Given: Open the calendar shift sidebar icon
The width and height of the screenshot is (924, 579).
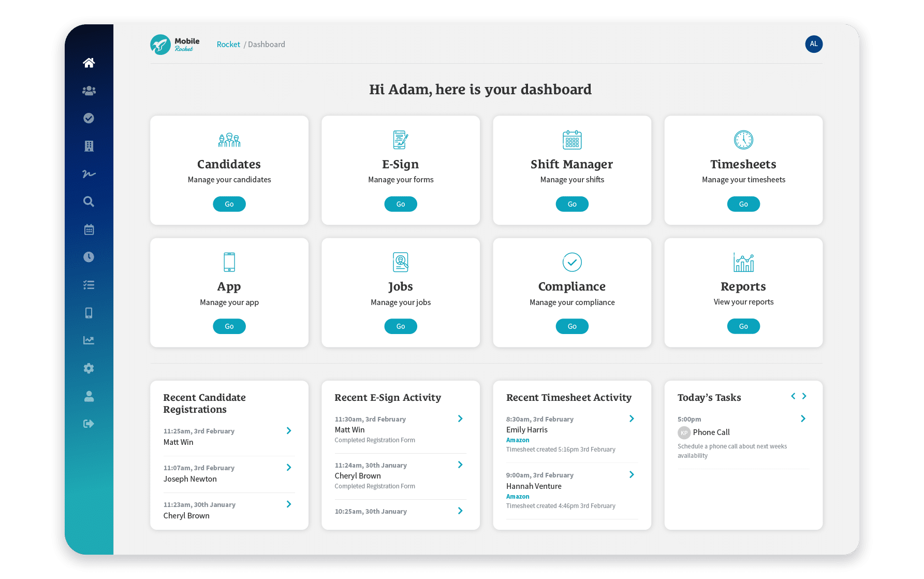Looking at the screenshot, I should (89, 229).
